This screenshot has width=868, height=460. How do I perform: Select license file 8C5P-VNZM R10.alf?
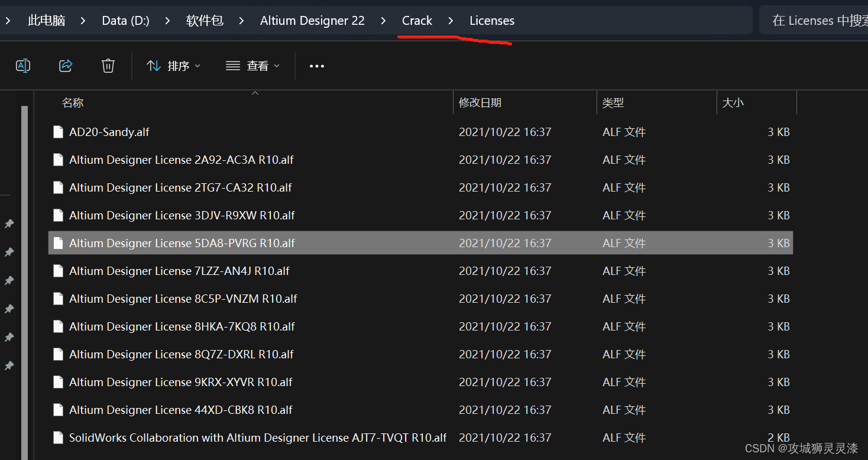(x=420, y=299)
